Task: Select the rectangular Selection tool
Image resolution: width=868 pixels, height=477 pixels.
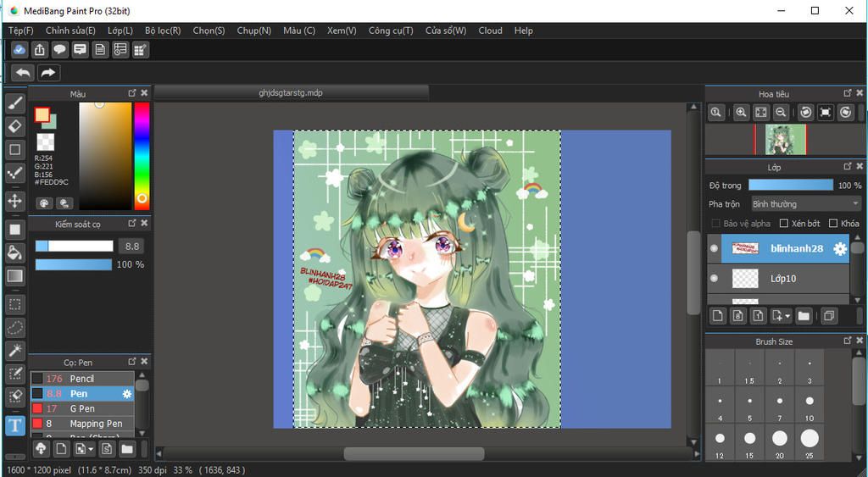Action: pyautogui.click(x=15, y=304)
